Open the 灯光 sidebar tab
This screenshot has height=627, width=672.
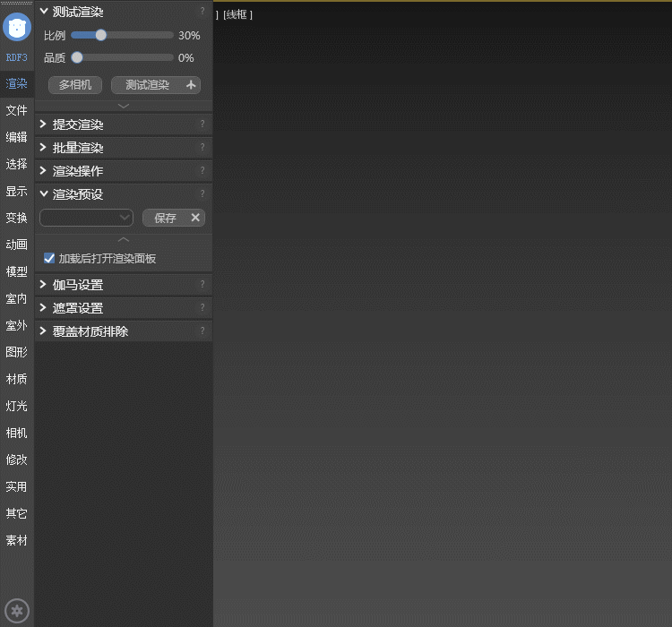pyautogui.click(x=17, y=407)
